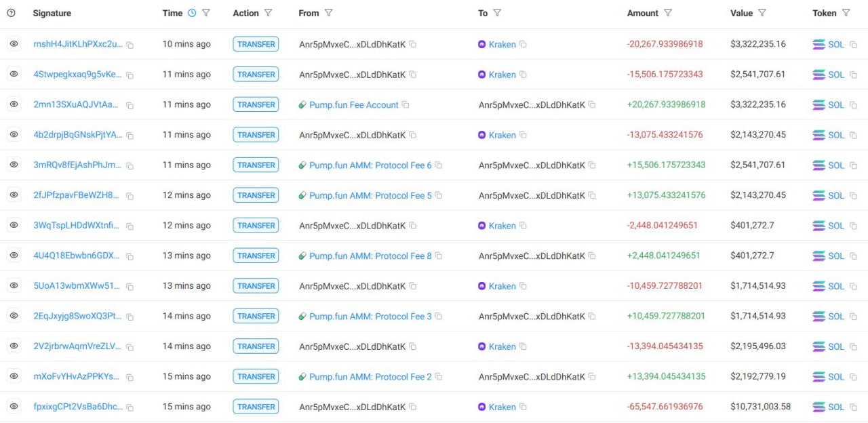This screenshot has width=868, height=423.
Task: Click eye icon for 4b2drpjBqGNskPjtYA row
Action: tap(14, 135)
